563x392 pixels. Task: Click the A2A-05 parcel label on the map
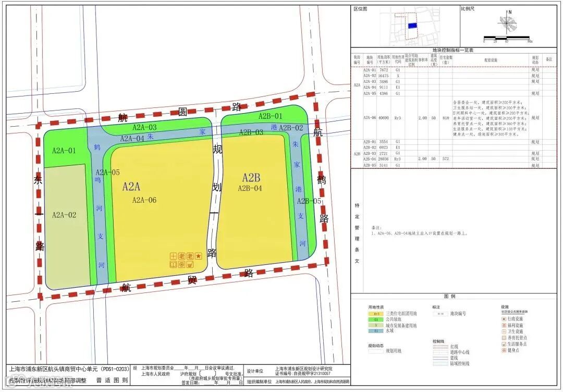[x=108, y=173]
